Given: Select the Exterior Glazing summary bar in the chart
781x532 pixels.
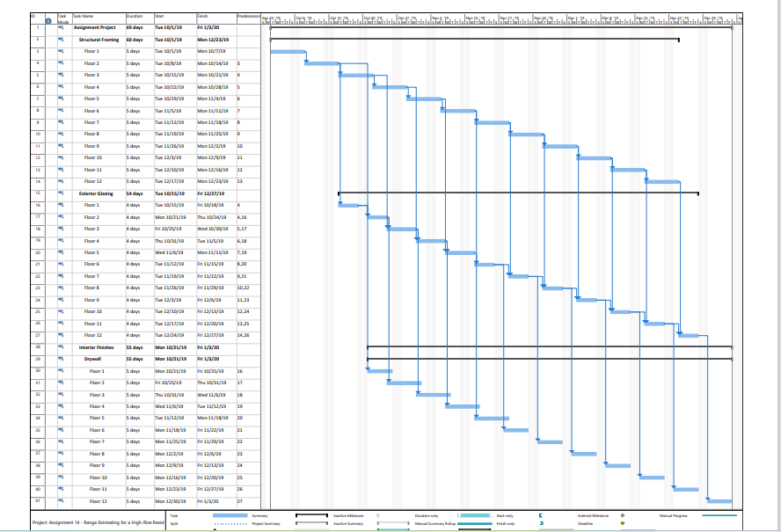Looking at the screenshot, I should click(519, 193).
